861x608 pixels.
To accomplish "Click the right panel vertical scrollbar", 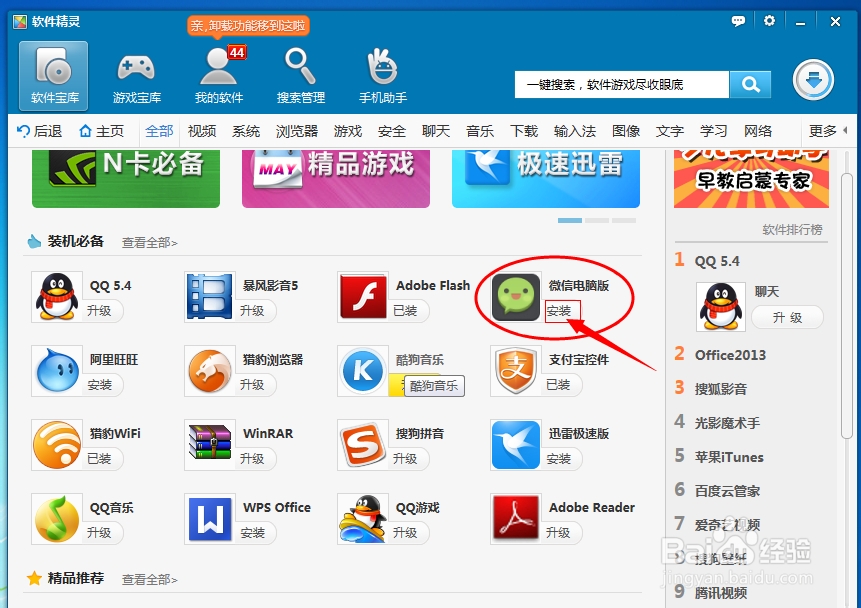I will (847, 305).
